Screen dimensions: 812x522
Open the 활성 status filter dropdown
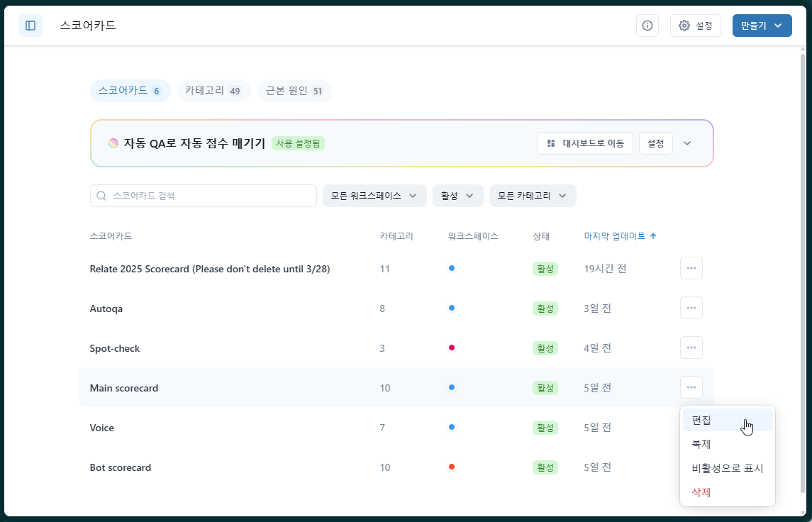[x=458, y=196]
